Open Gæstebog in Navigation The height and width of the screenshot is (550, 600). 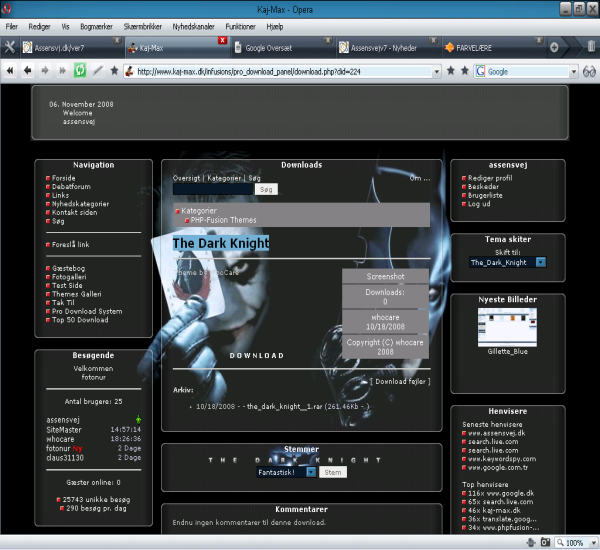click(x=68, y=268)
